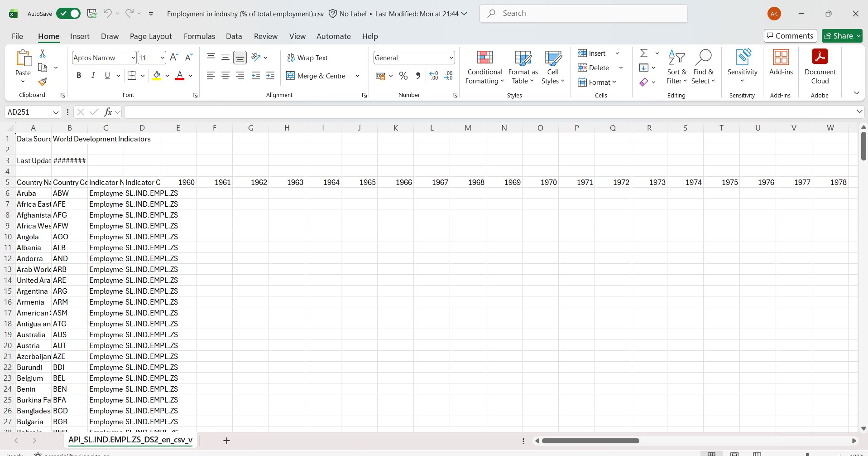Open the General number format dropdown

click(451, 58)
